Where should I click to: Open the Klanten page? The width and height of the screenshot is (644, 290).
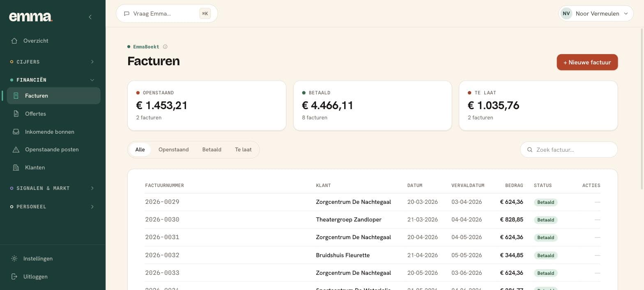53,167
